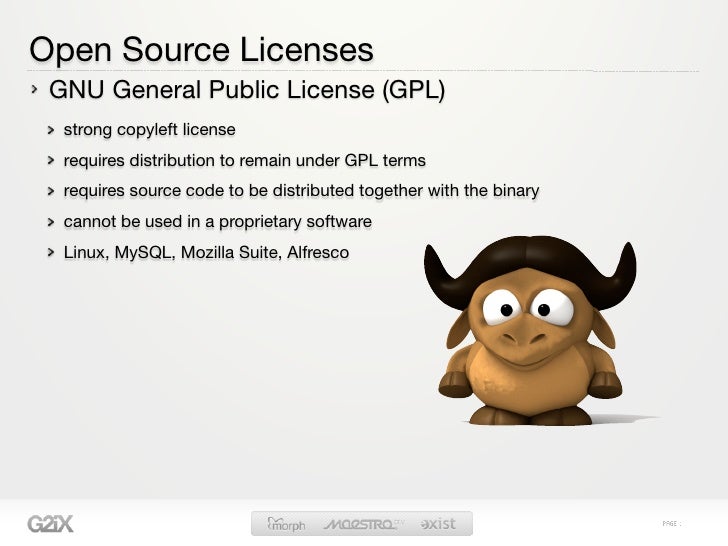Click the bullet 'strong copyleft license'

coord(150,130)
